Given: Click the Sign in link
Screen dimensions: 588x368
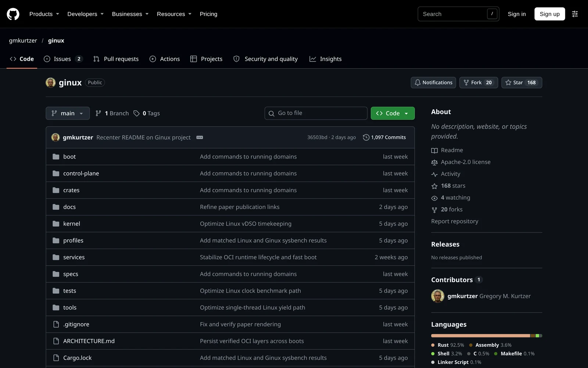Looking at the screenshot, I should coord(517,14).
